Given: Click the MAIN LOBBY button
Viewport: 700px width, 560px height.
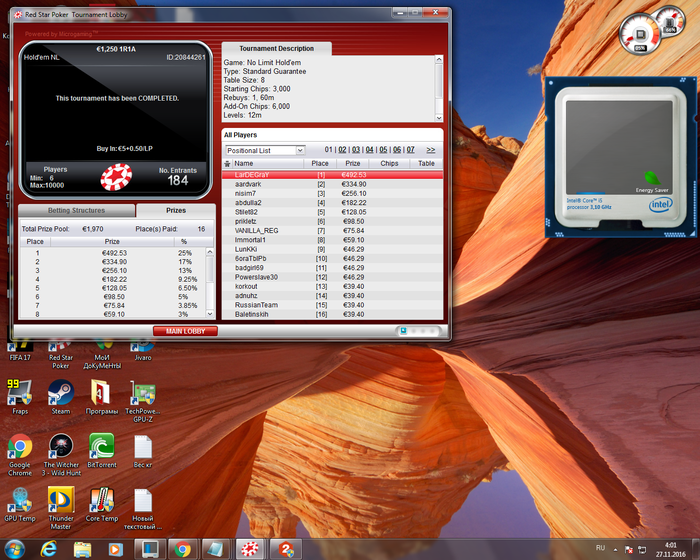Looking at the screenshot, I should point(185,331).
